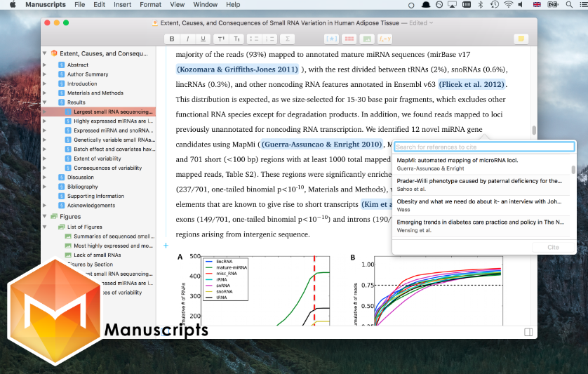The width and height of the screenshot is (588, 374).
Task: Insert a citation with the bracket-star button
Action: click(331, 39)
